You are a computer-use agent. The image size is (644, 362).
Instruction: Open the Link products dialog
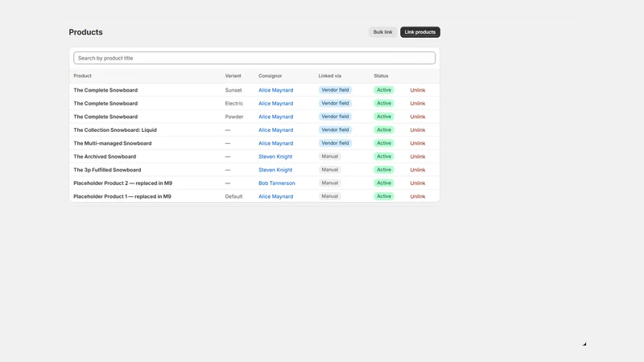click(x=419, y=32)
